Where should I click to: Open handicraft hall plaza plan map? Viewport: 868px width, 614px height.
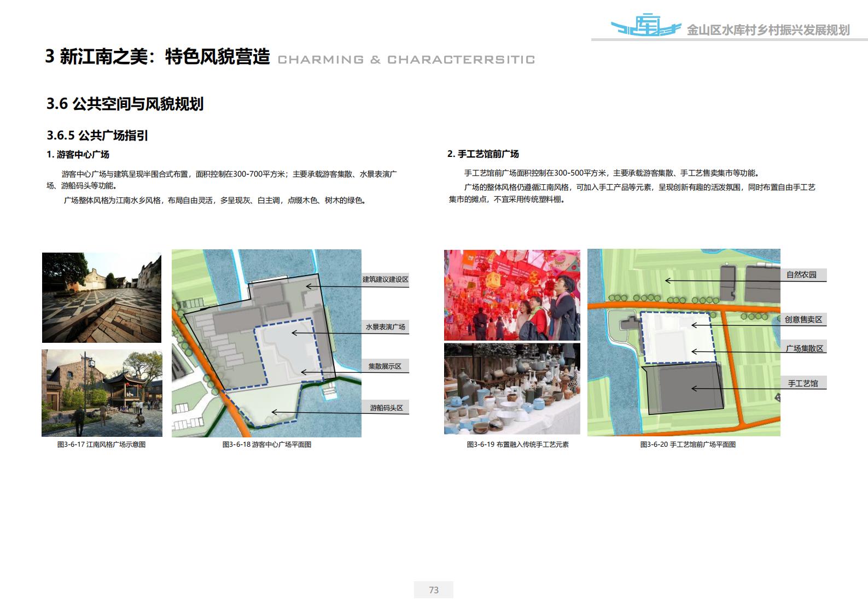[x=684, y=343]
